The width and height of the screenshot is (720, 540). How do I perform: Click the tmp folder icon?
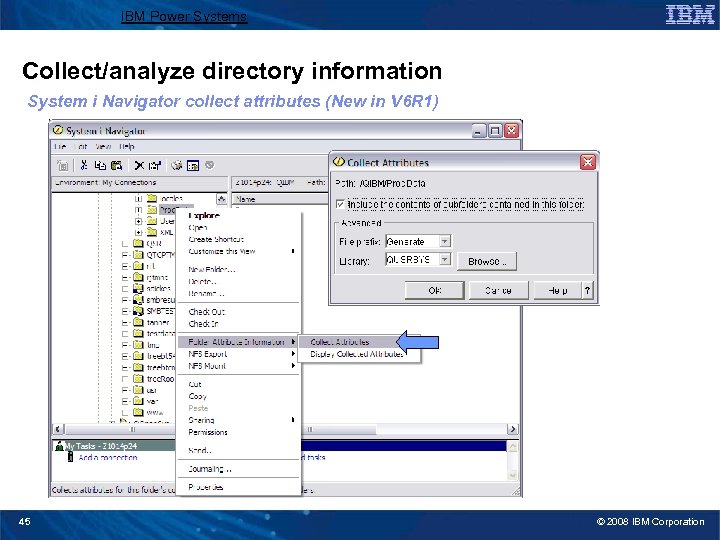coord(138,344)
